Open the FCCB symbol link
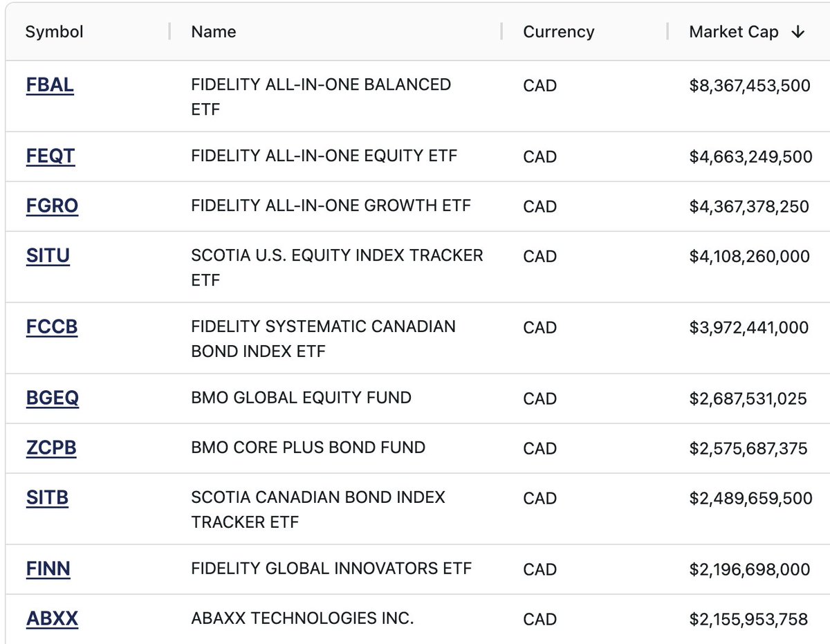The width and height of the screenshot is (830, 644). click(x=52, y=326)
